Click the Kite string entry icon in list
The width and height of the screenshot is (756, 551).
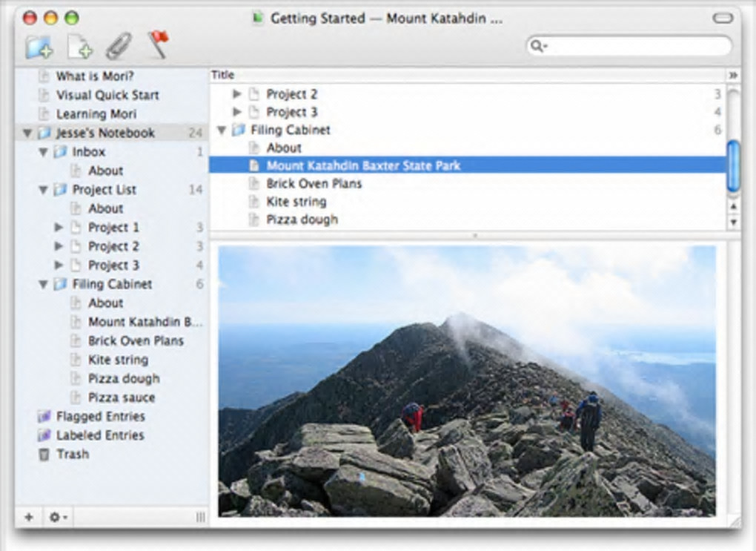[253, 202]
